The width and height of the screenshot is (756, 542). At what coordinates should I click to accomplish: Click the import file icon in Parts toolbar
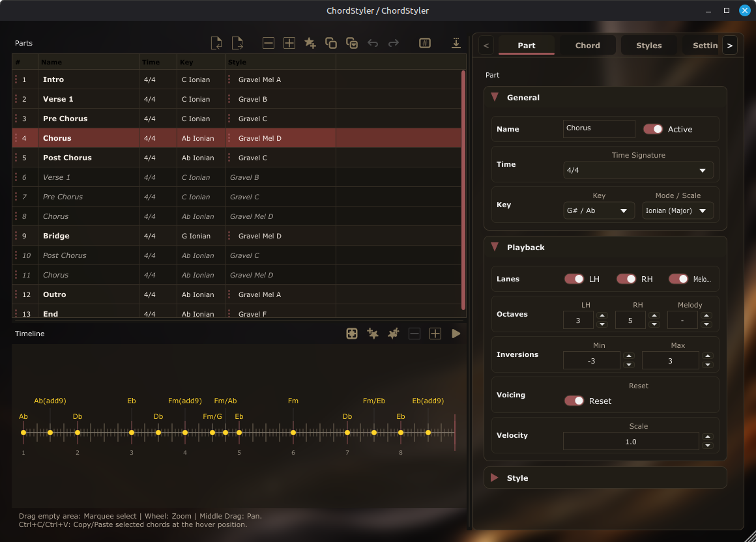[x=216, y=43]
